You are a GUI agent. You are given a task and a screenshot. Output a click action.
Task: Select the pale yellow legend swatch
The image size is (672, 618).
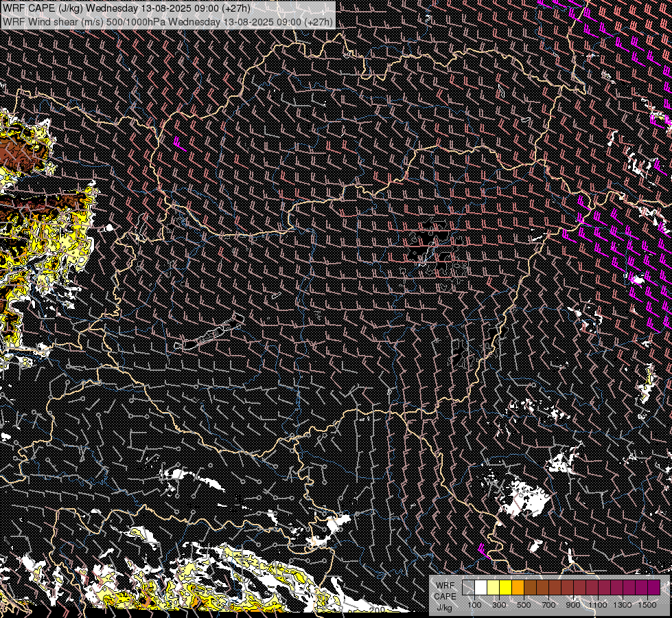494,587
